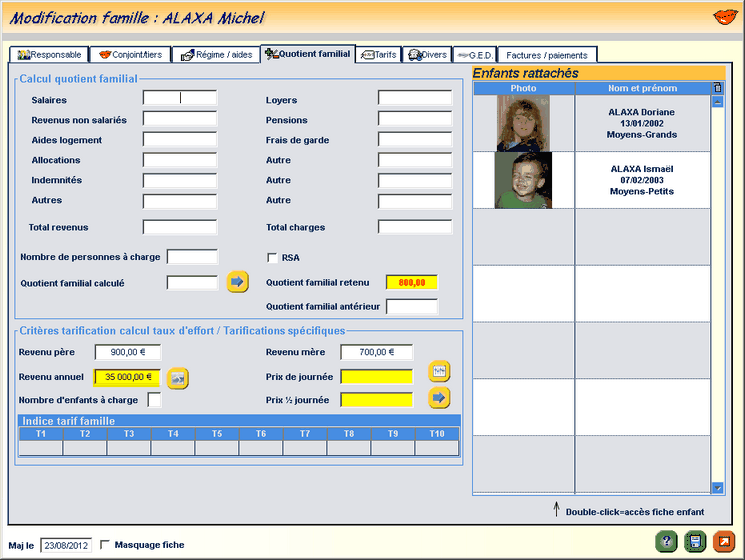Viewport: 745px width, 560px height.
Task: Exit the form with the orange arrow icon
Action: pos(723,541)
